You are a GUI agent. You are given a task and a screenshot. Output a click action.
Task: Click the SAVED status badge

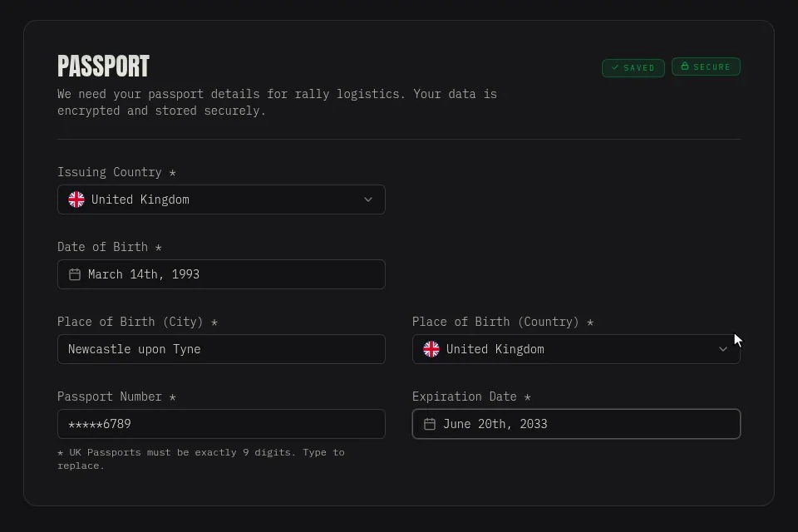pos(633,67)
